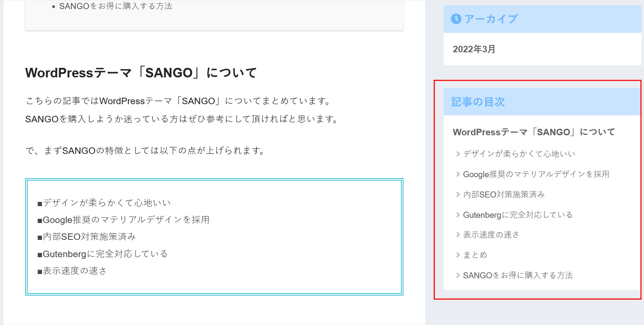Open the 2022年3月 archive link
Viewport: 644px width, 325px height.
pos(474,49)
